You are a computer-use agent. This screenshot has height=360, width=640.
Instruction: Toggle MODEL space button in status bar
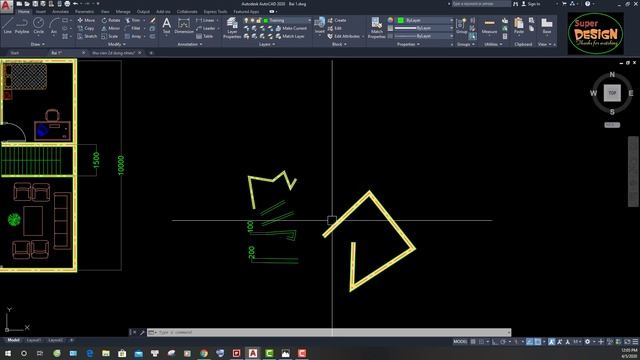pyautogui.click(x=460, y=342)
